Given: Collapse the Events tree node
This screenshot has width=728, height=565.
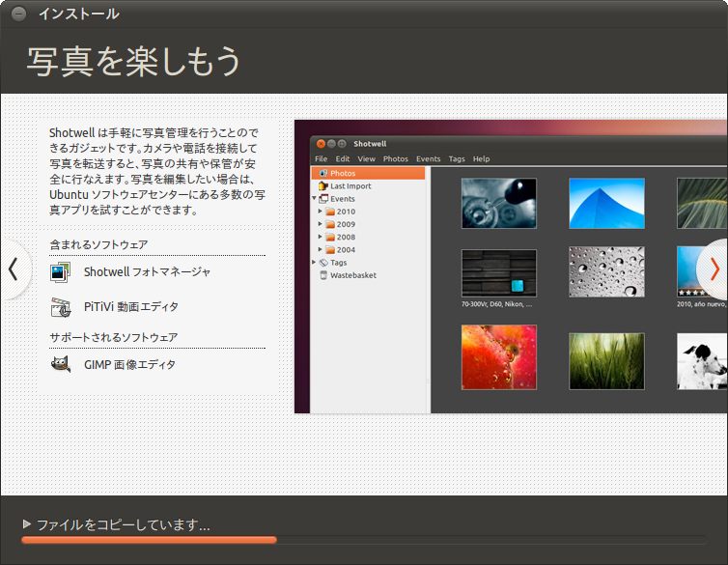Looking at the screenshot, I should [315, 198].
